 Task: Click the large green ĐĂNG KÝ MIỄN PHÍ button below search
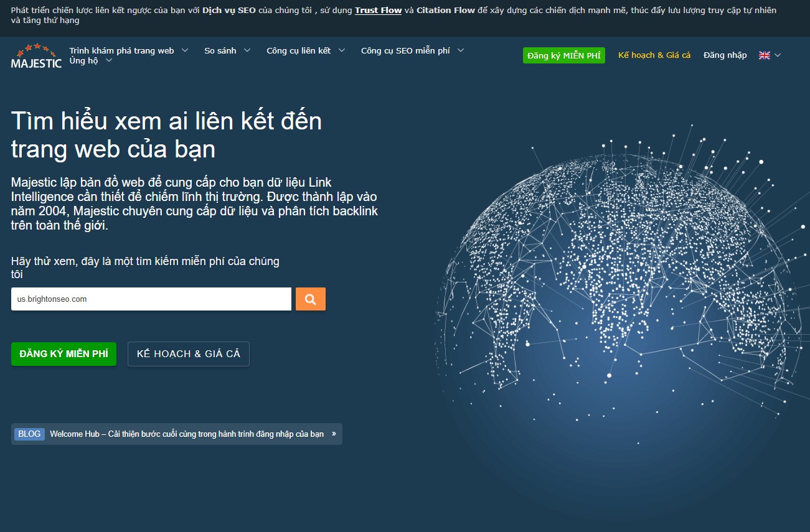click(x=64, y=353)
